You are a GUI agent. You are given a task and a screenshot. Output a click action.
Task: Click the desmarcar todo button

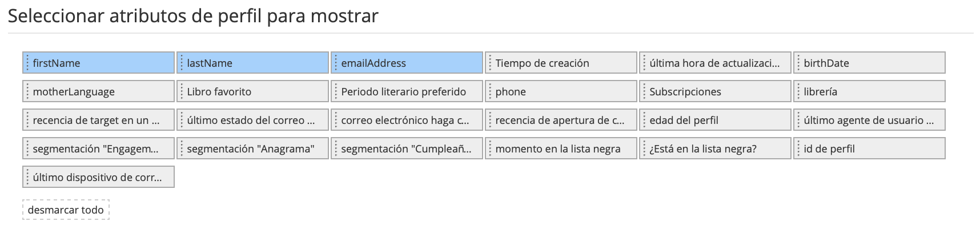pos(66,210)
